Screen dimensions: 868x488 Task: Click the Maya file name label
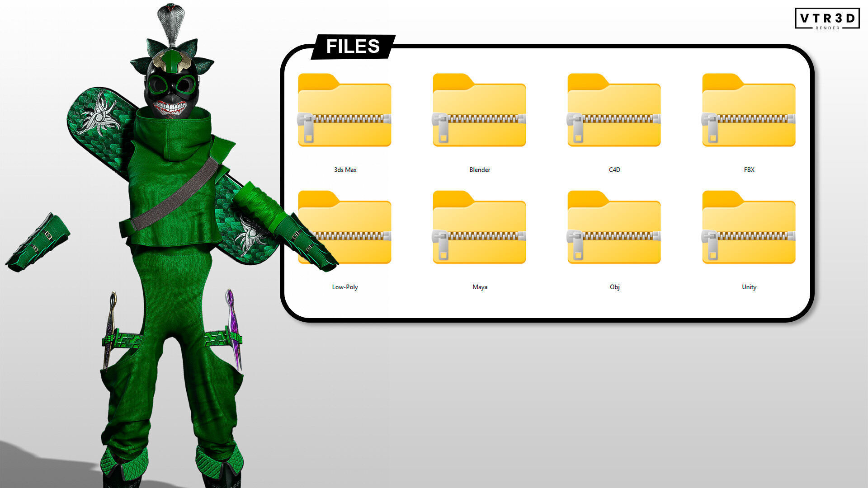coord(480,287)
